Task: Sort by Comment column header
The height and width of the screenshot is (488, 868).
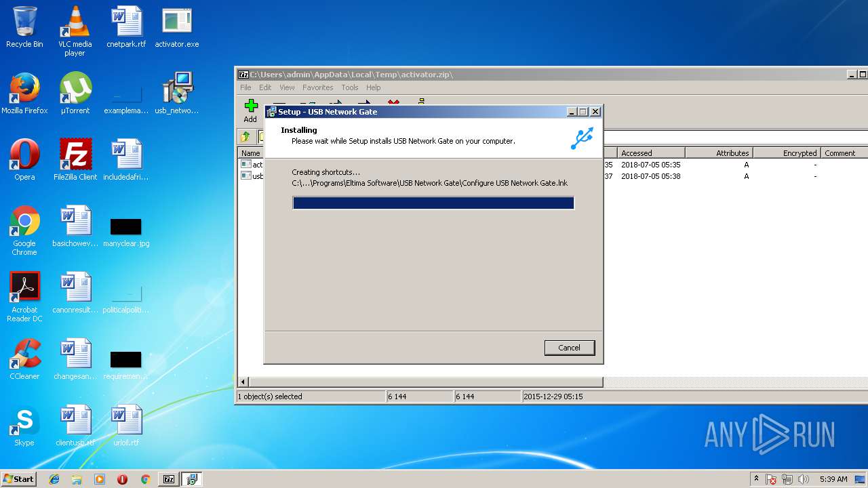Action: pos(844,153)
